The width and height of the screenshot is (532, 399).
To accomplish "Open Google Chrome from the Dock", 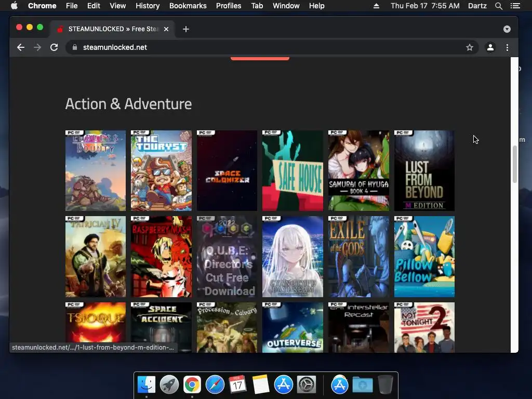I will [192, 385].
